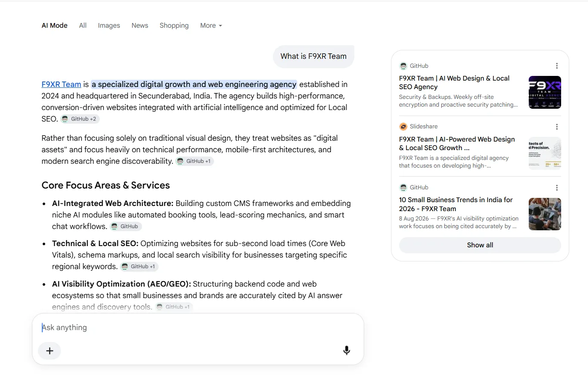
Task: Focus the Ask anything input field
Action: tap(198, 328)
